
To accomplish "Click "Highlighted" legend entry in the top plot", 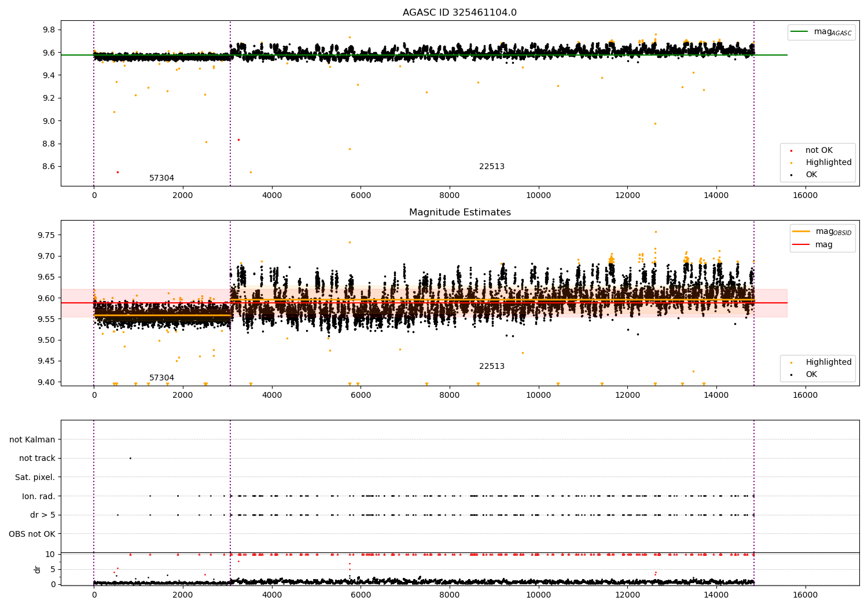I will coord(829,163).
